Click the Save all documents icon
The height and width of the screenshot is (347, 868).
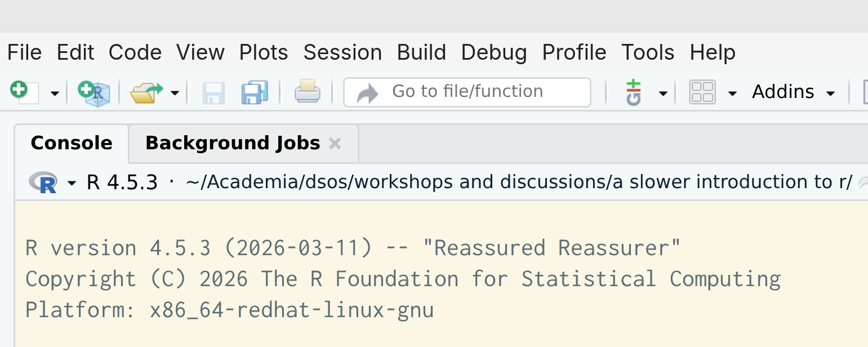[x=255, y=92]
